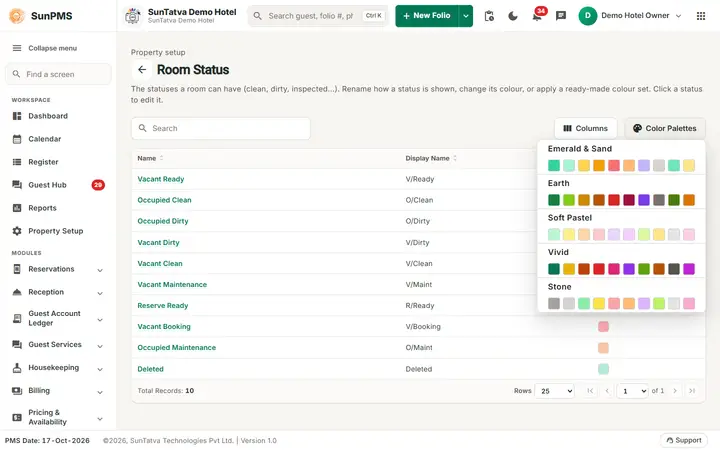This screenshot has height=450, width=720.
Task: Apply the Emerald & Sand palette
Action: pos(621,158)
